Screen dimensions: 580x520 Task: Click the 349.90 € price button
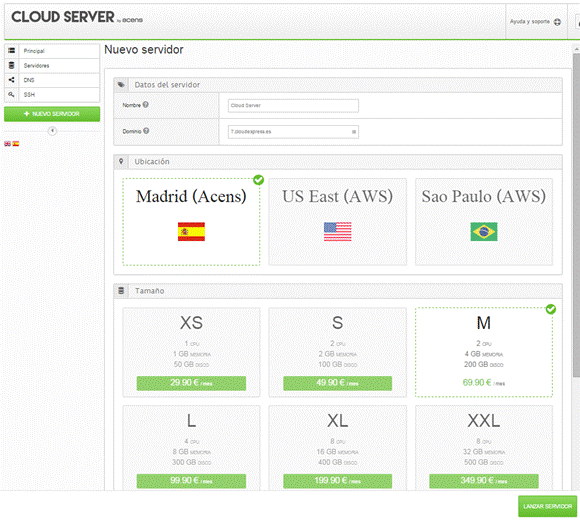pyautogui.click(x=484, y=481)
